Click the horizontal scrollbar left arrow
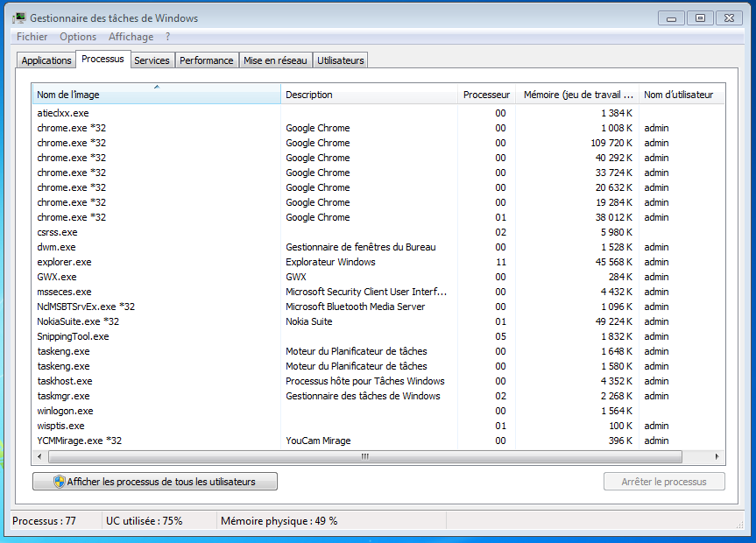756x543 pixels. click(39, 456)
